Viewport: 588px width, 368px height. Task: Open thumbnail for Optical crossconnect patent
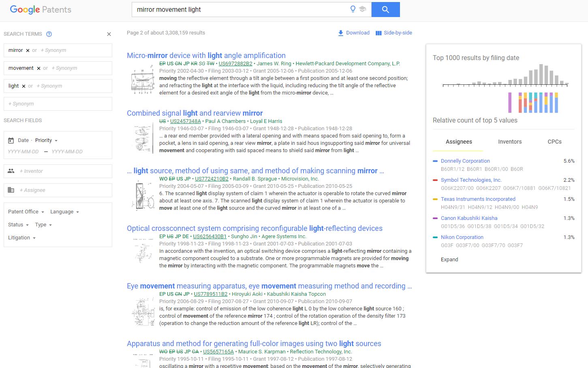pyautogui.click(x=143, y=251)
